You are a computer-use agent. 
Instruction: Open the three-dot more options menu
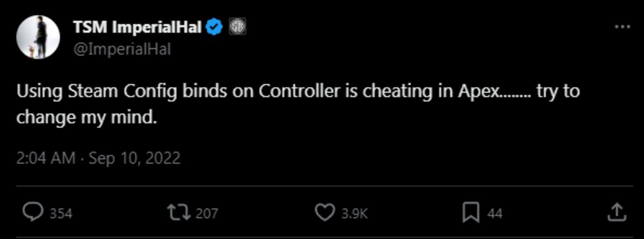click(x=621, y=27)
